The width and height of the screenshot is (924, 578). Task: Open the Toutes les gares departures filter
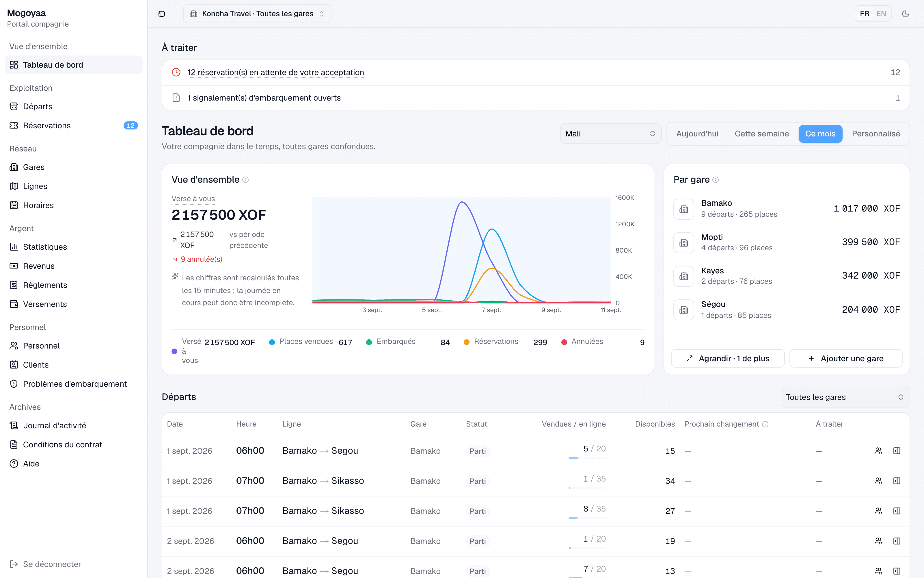845,397
